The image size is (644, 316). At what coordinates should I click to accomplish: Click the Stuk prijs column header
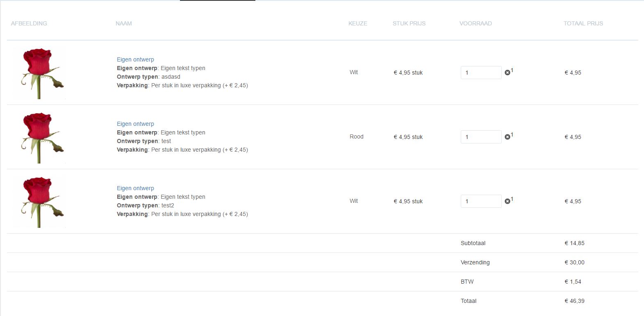pos(409,23)
